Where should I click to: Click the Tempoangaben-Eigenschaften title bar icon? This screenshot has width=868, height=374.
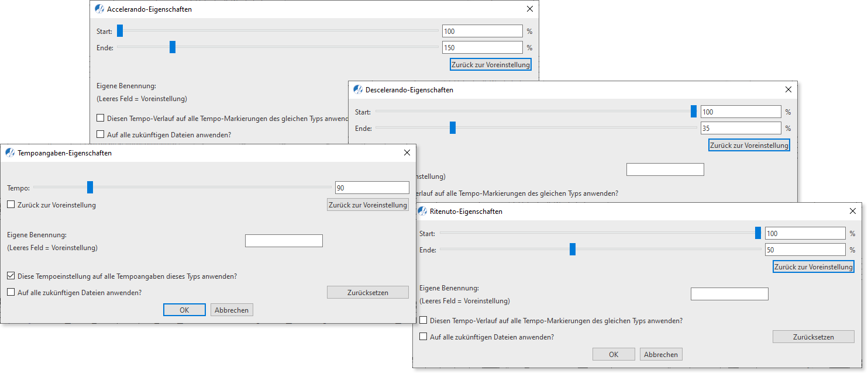tap(10, 153)
